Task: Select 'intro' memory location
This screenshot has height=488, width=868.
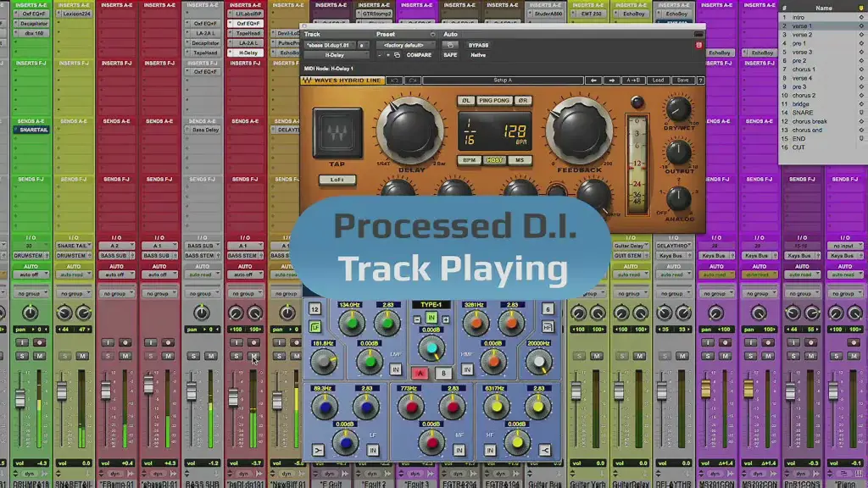Action: (x=822, y=17)
